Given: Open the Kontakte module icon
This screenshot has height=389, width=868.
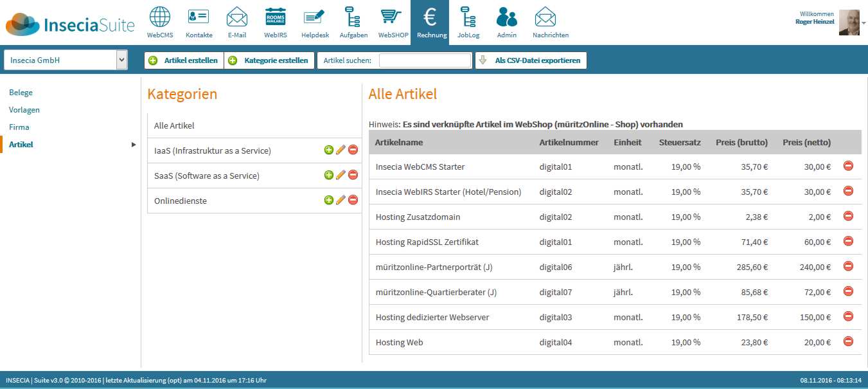Looking at the screenshot, I should coord(199,17).
